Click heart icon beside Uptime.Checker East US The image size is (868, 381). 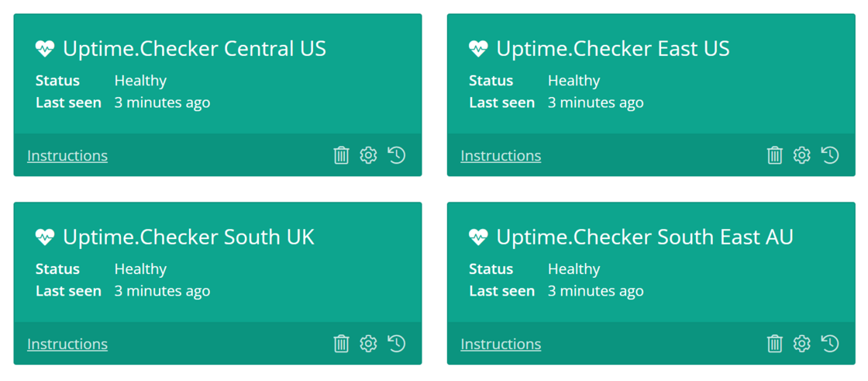(479, 49)
